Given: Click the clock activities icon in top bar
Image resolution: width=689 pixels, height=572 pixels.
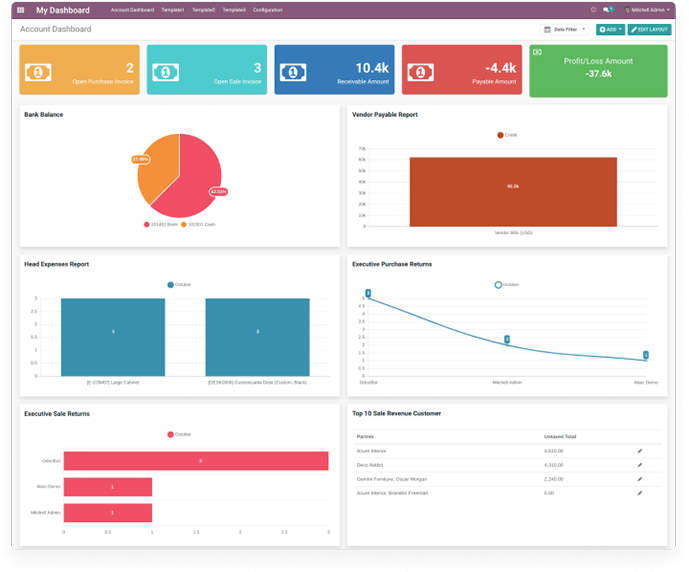Looking at the screenshot, I should click(594, 10).
